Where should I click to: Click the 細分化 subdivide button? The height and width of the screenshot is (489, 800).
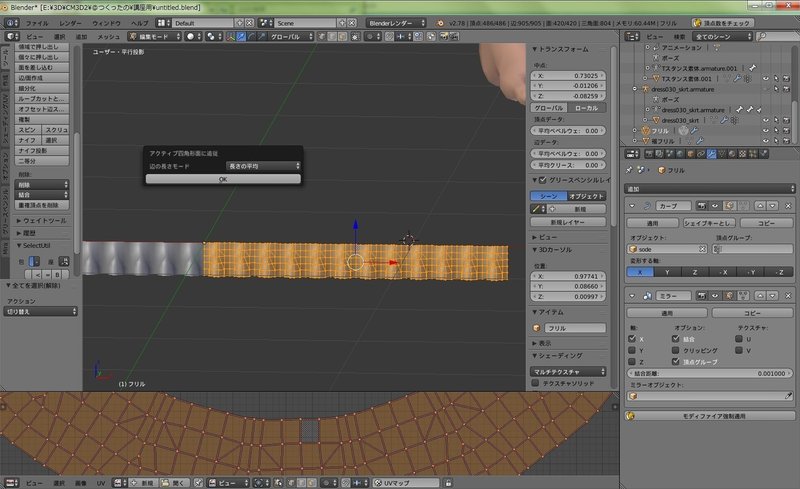[x=42, y=88]
